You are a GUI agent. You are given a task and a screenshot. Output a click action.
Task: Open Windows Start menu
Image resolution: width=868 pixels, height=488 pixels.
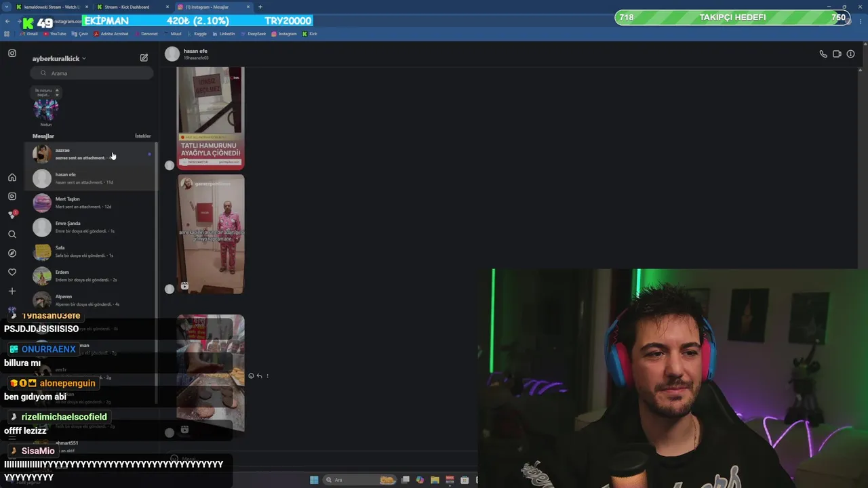point(314,480)
